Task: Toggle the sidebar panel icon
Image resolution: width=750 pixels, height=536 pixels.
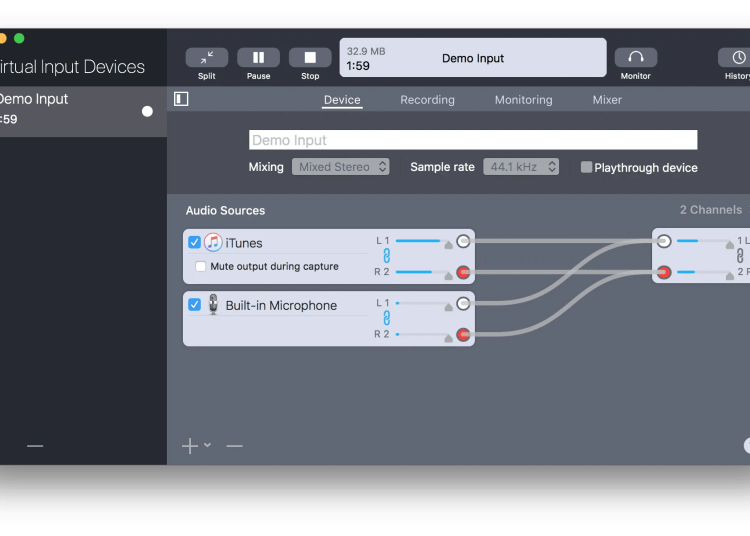Action: tap(181, 99)
